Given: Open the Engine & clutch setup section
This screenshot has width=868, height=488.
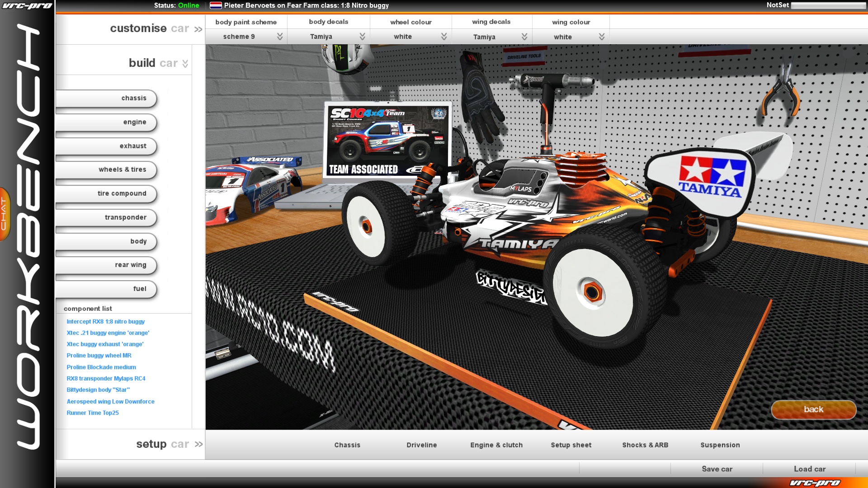Looking at the screenshot, I should click(x=496, y=445).
